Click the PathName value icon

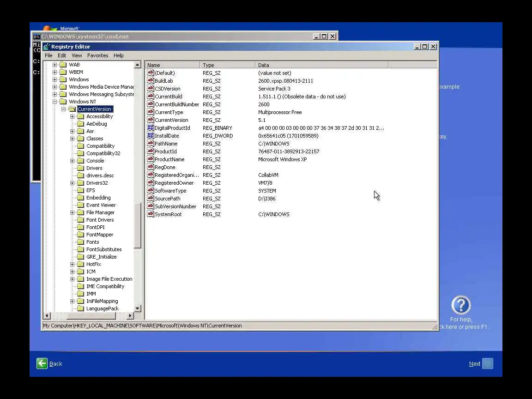[x=150, y=143]
